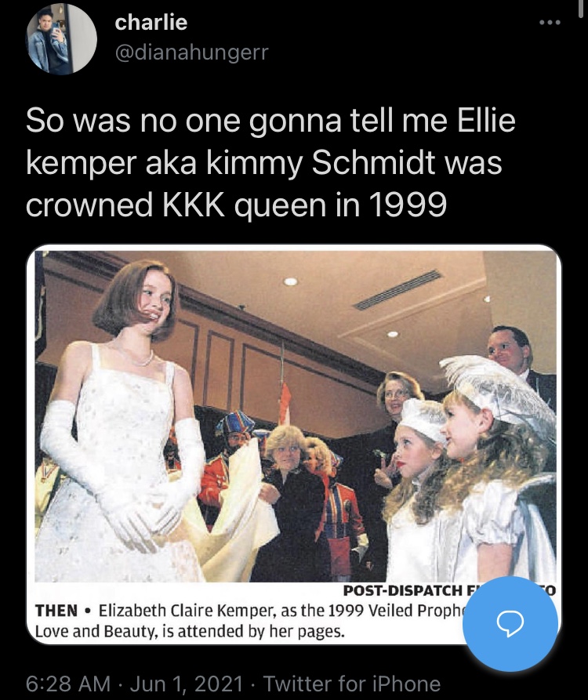Screen dimensions: 588x700
Task: Tap the POST-DISPATCH photo credit text
Action: (x=404, y=590)
